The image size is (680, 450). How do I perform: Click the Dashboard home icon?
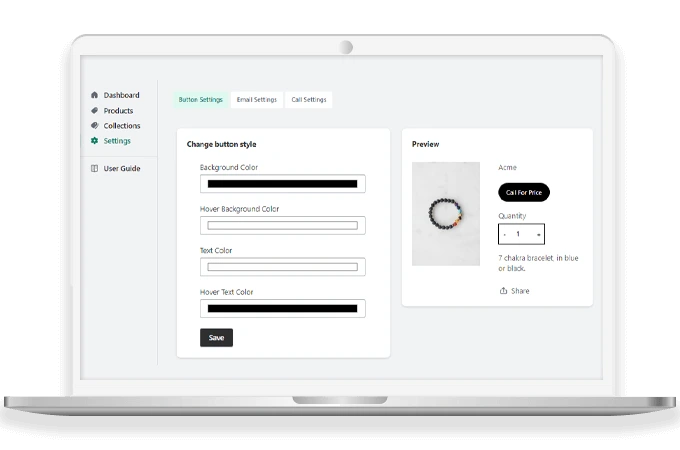click(94, 96)
